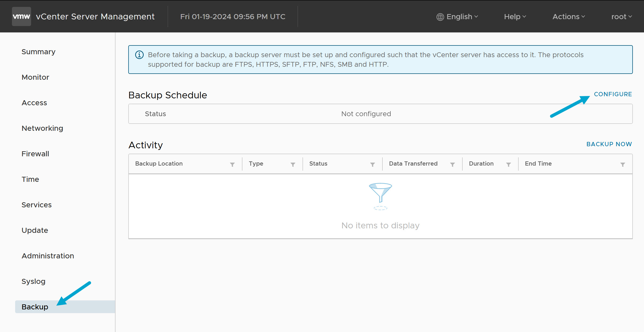
Task: Open the filter for the Duration column
Action: tap(509, 164)
